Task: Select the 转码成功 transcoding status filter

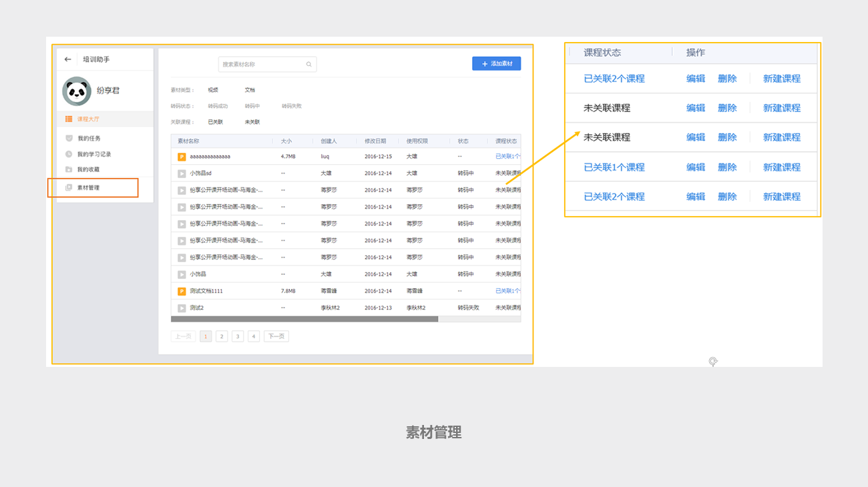Action: coord(218,106)
